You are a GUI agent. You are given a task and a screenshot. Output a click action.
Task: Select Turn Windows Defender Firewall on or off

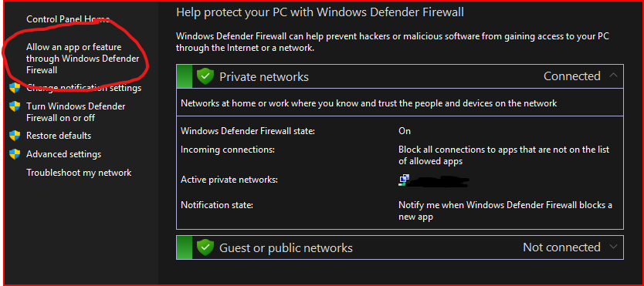tap(76, 112)
